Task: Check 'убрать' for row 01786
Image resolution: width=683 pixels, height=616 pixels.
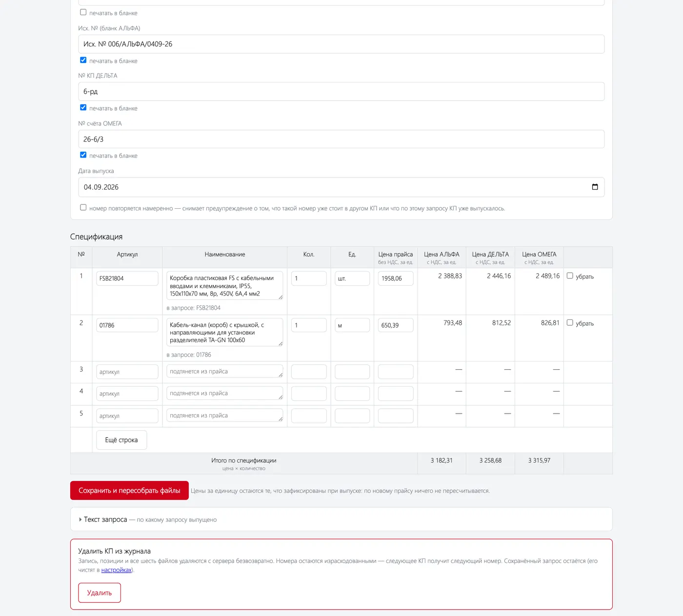Action: coord(570,322)
